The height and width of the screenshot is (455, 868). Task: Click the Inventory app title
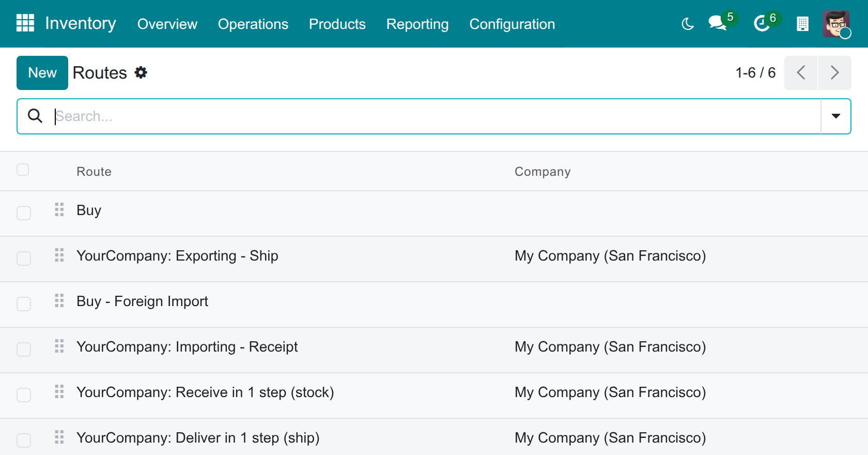tap(81, 23)
